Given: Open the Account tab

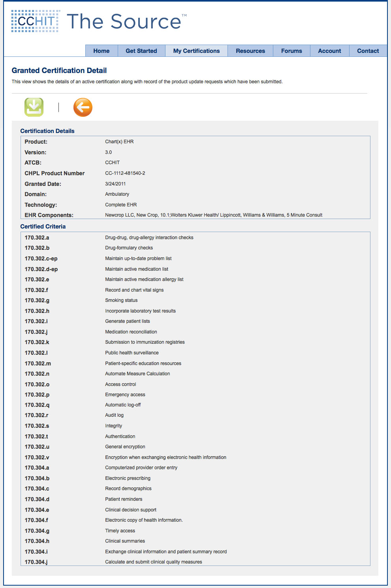Looking at the screenshot, I should click(329, 51).
